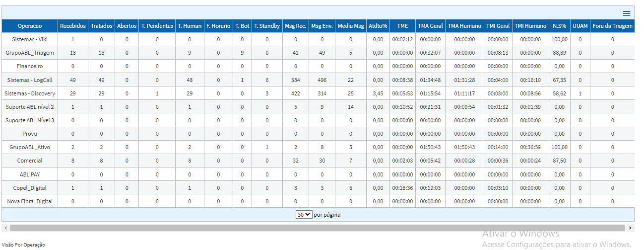
Task: Select the GrupoABL_Triagem row name
Action: click(30, 53)
